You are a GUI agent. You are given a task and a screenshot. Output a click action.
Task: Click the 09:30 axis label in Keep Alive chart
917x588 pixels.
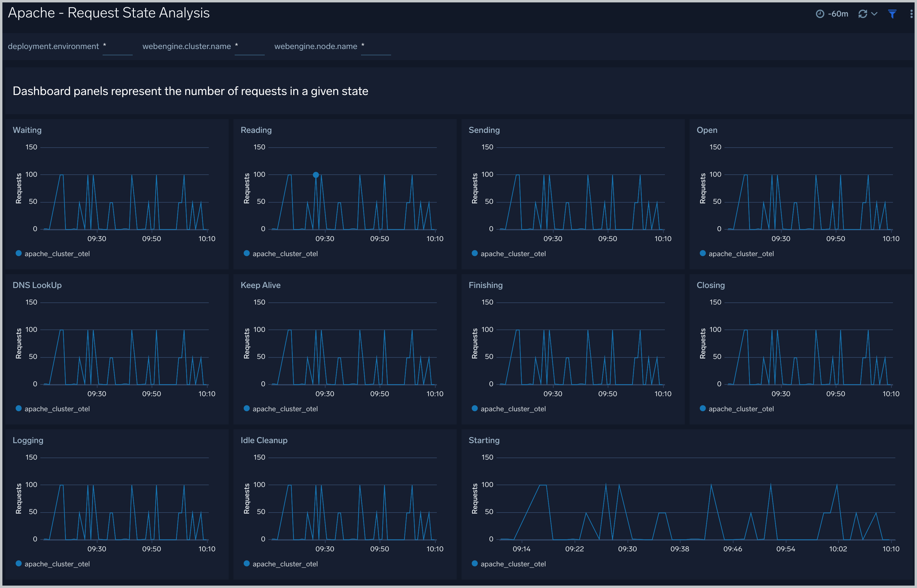(324, 394)
